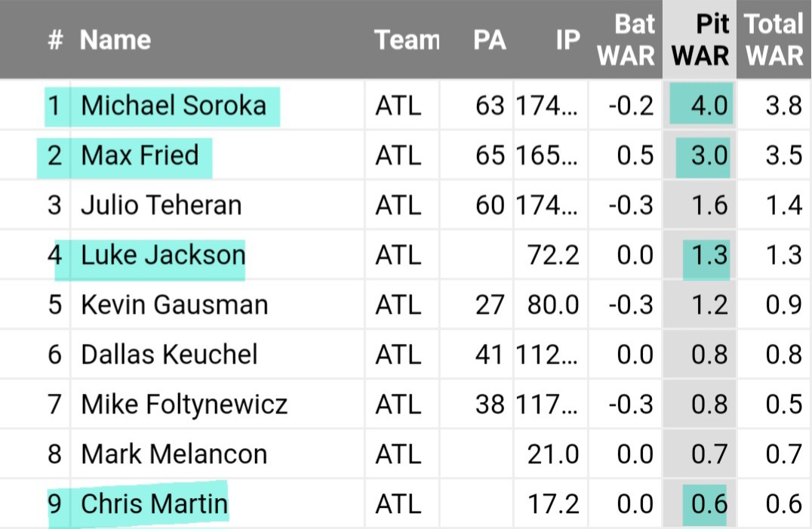The image size is (812, 529).
Task: Click Soroka's highlighted 4.0 Pit WAR cell
Action: 700,105
